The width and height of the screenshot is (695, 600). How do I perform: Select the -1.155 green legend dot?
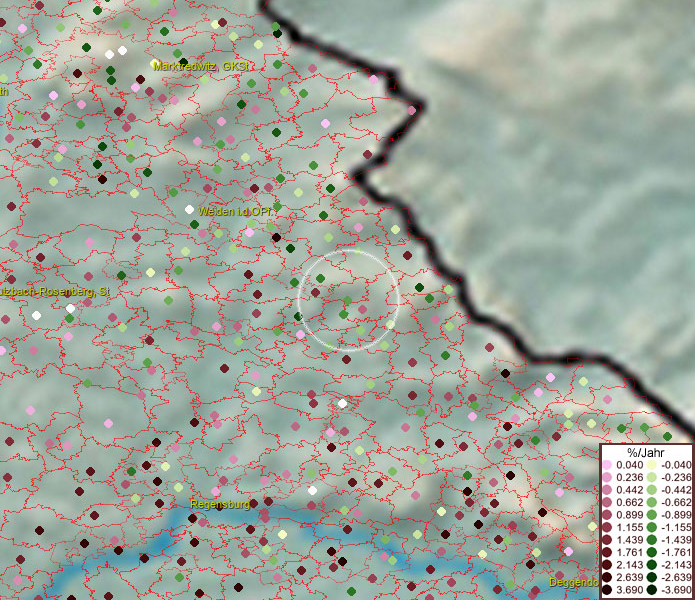(651, 528)
